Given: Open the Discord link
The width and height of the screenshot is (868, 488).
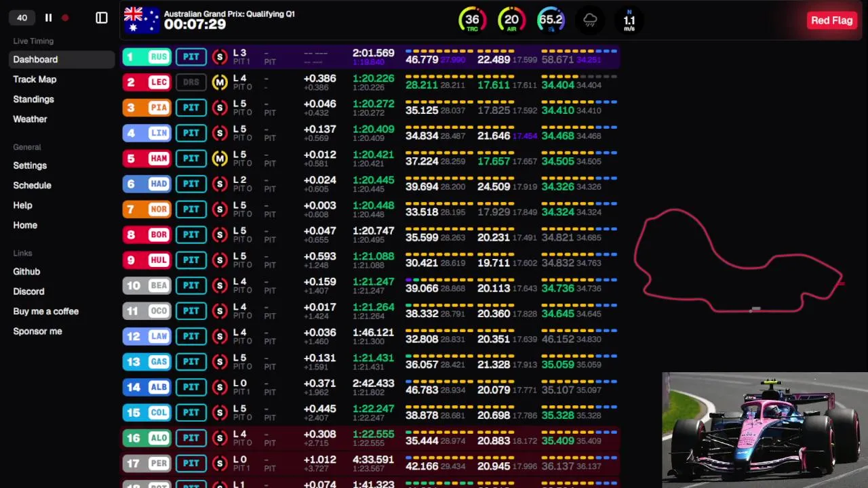Looking at the screenshot, I should pyautogui.click(x=28, y=291).
